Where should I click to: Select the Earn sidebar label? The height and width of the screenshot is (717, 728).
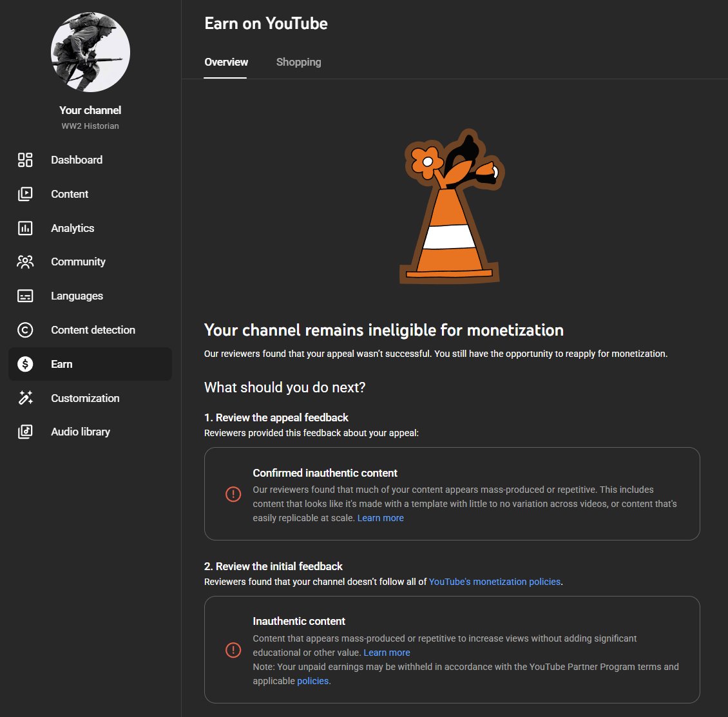click(x=62, y=364)
